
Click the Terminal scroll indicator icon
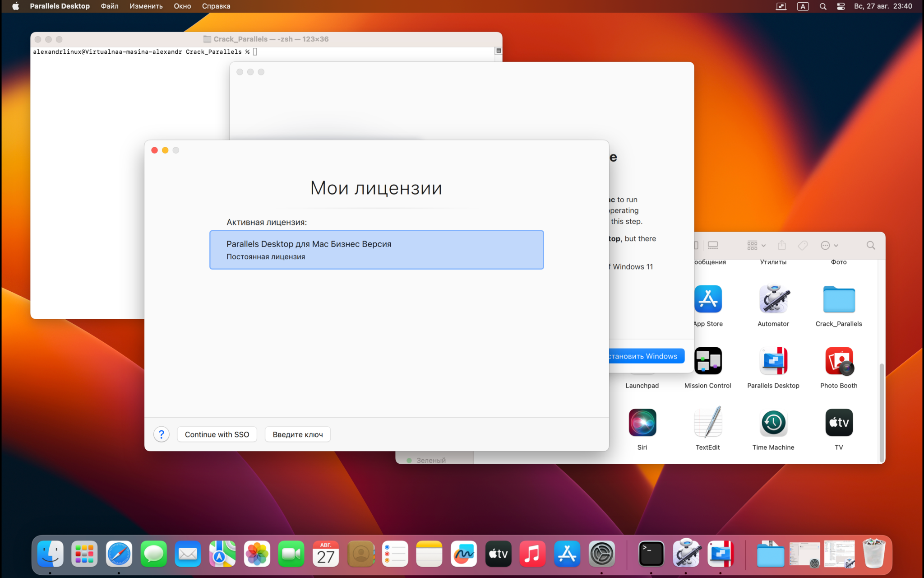click(x=499, y=51)
